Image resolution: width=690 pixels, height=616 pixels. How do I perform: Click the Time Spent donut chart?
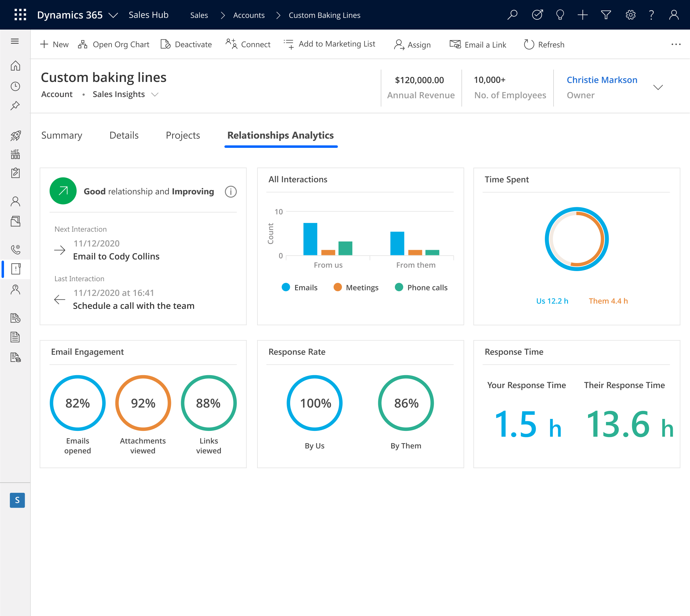click(577, 239)
